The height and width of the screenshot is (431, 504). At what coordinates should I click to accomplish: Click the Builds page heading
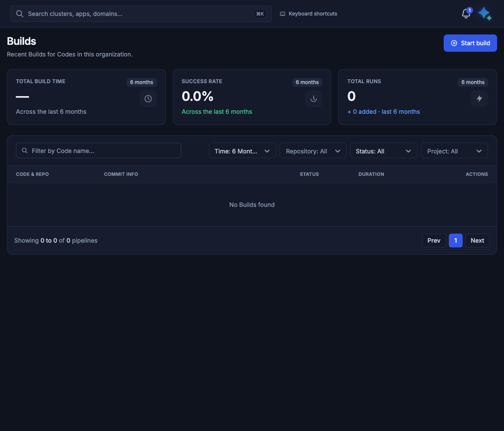[22, 41]
